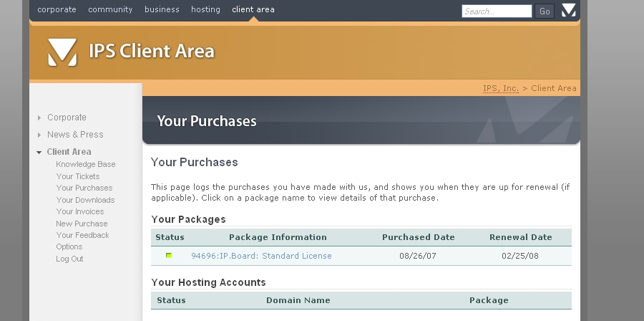Click the IPS logo icon beside Go
Image resolution: width=644 pixels, height=321 pixels.
pyautogui.click(x=568, y=10)
